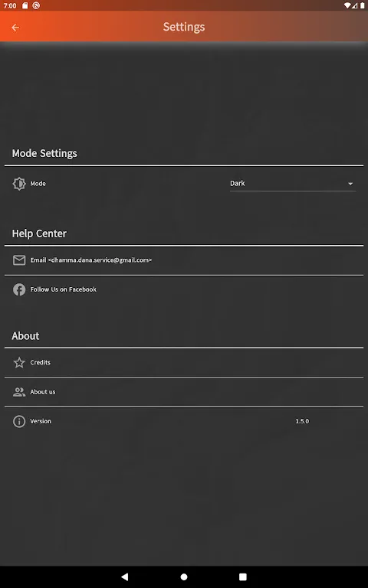This screenshot has height=588, width=368.
Task: Tap the Android home circle button
Action: [184, 577]
